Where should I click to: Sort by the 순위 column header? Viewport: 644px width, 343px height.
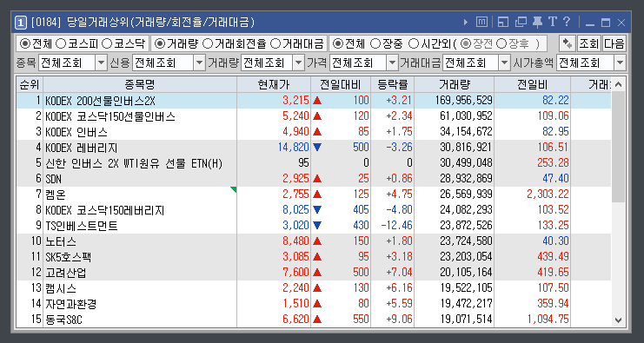pyautogui.click(x=30, y=85)
